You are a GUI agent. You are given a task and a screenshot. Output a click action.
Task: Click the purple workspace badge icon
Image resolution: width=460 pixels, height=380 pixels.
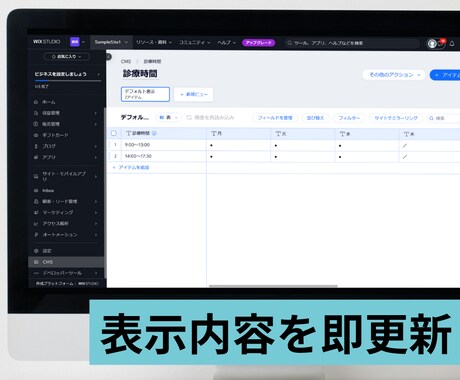[75, 42]
